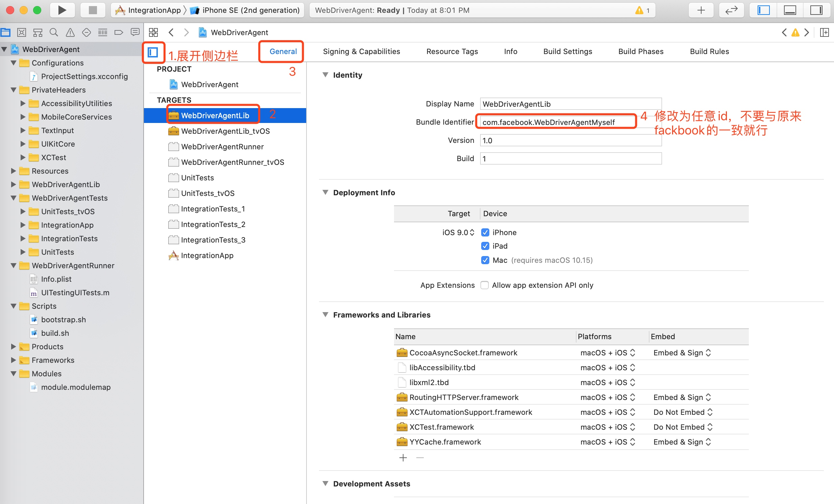834x504 pixels.
Task: Expand the Resources folder
Action: coord(13,171)
